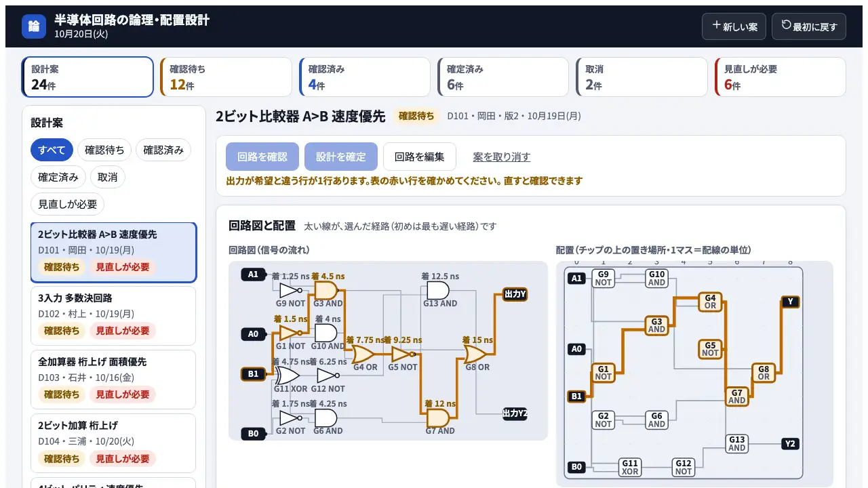Open design 2ビット比較器 A>B 速度優先 in list
The height and width of the screenshot is (488, 868).
pyautogui.click(x=113, y=252)
